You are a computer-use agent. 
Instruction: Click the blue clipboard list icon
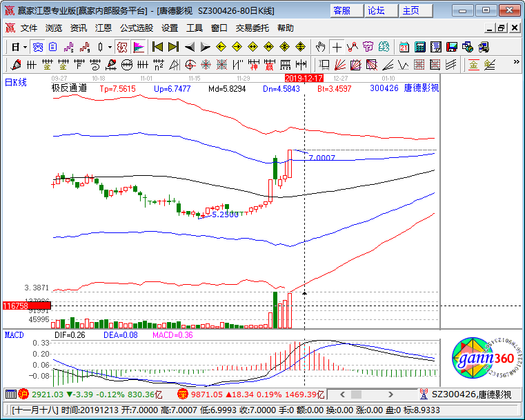53,47
